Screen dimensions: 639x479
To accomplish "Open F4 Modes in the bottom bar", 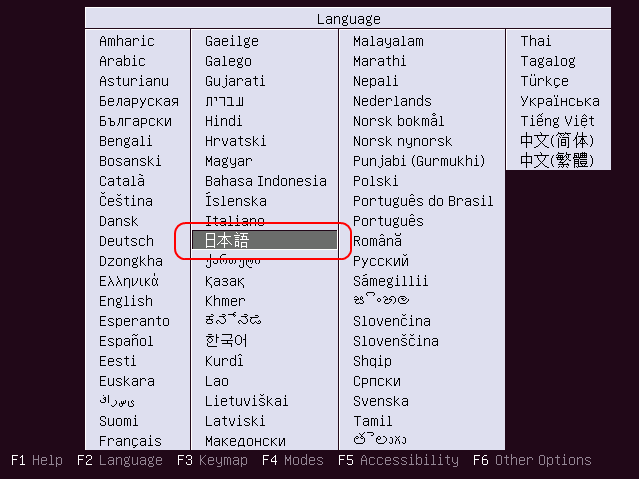I will [293, 460].
